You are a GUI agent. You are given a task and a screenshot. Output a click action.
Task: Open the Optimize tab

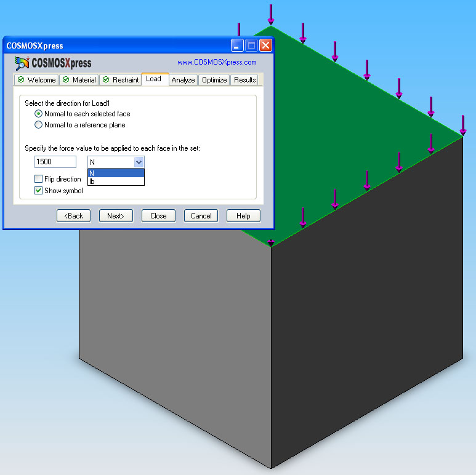pyautogui.click(x=214, y=80)
